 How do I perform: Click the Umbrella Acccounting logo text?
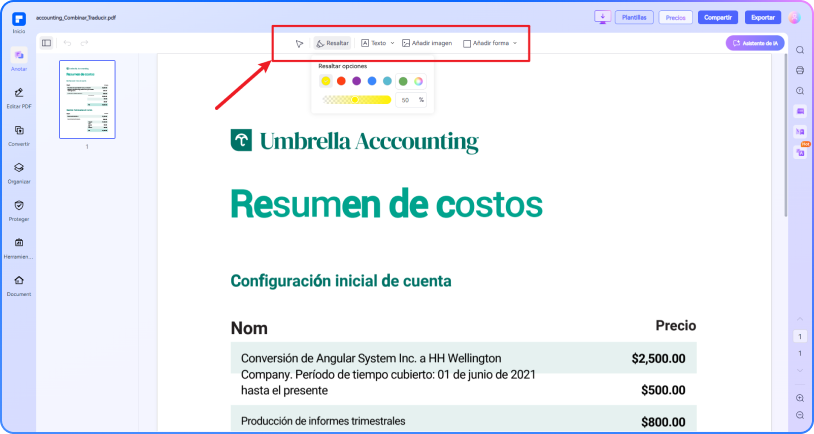click(x=369, y=141)
